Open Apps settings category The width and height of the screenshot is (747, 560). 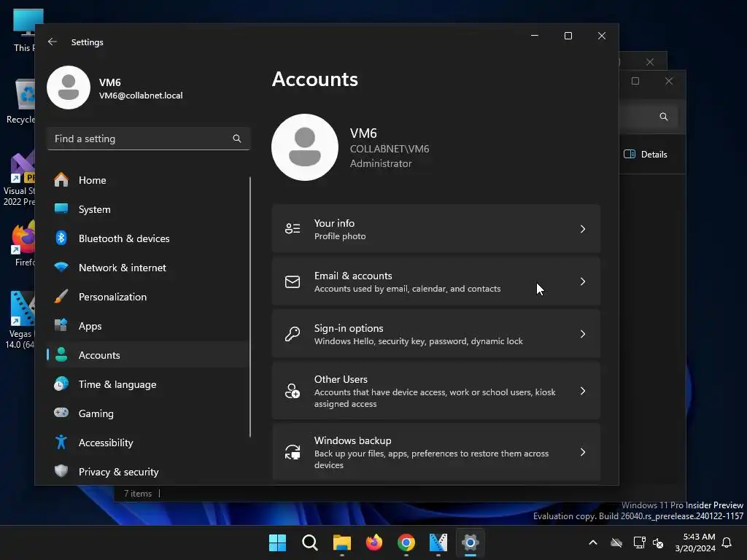[x=147, y=326]
